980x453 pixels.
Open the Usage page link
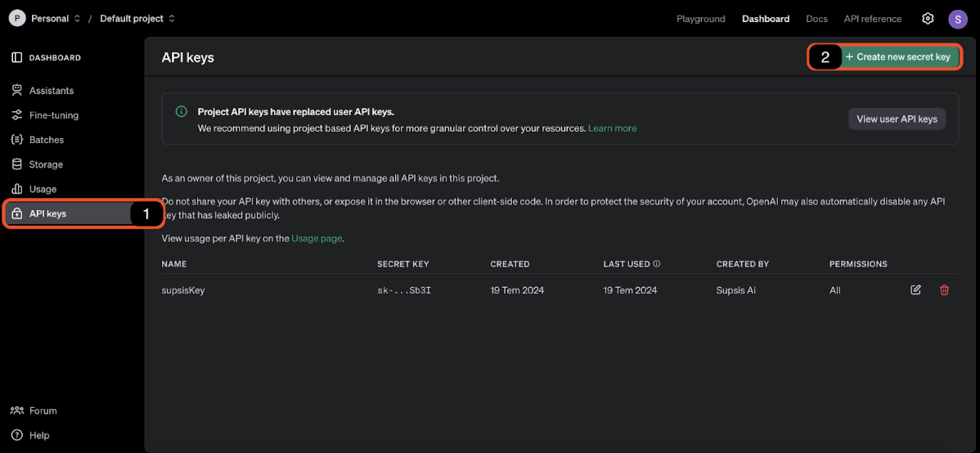point(317,238)
